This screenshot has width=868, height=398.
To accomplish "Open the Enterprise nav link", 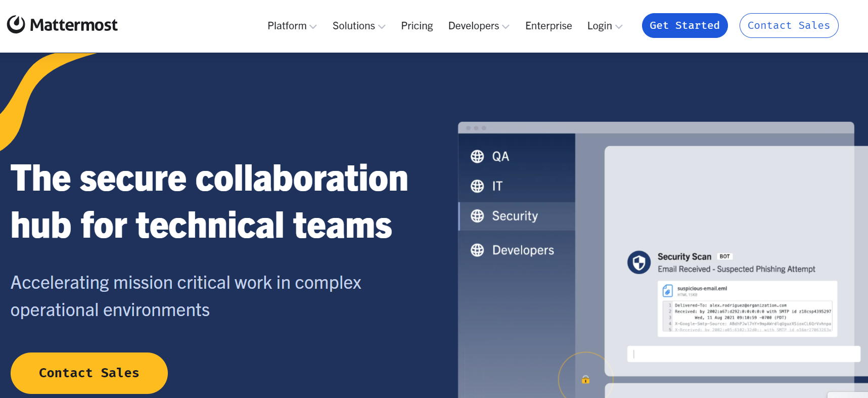I will (549, 26).
